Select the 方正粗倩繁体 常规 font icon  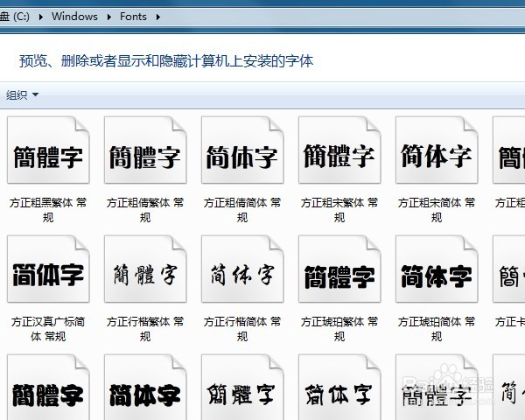click(145, 150)
